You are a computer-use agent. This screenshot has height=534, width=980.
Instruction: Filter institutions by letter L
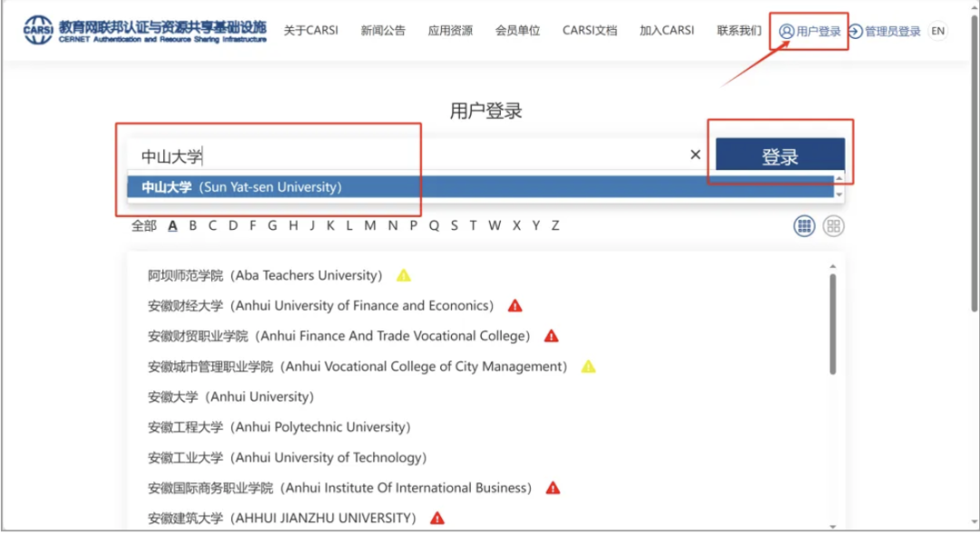pos(348,226)
